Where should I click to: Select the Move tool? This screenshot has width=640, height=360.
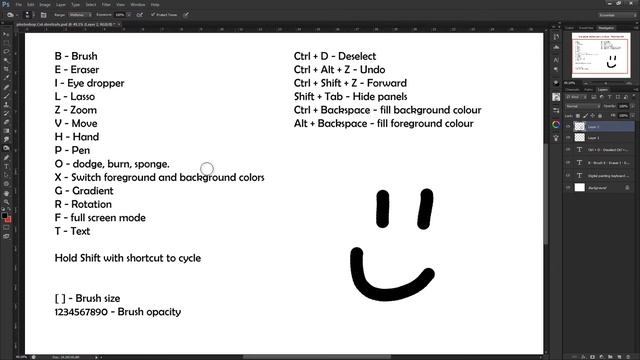[x=6, y=34]
